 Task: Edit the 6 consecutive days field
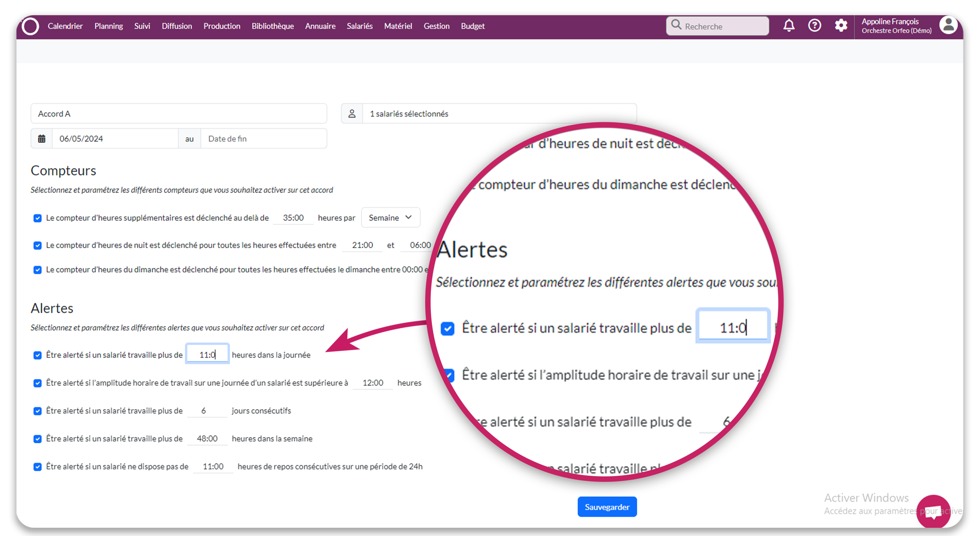point(207,411)
